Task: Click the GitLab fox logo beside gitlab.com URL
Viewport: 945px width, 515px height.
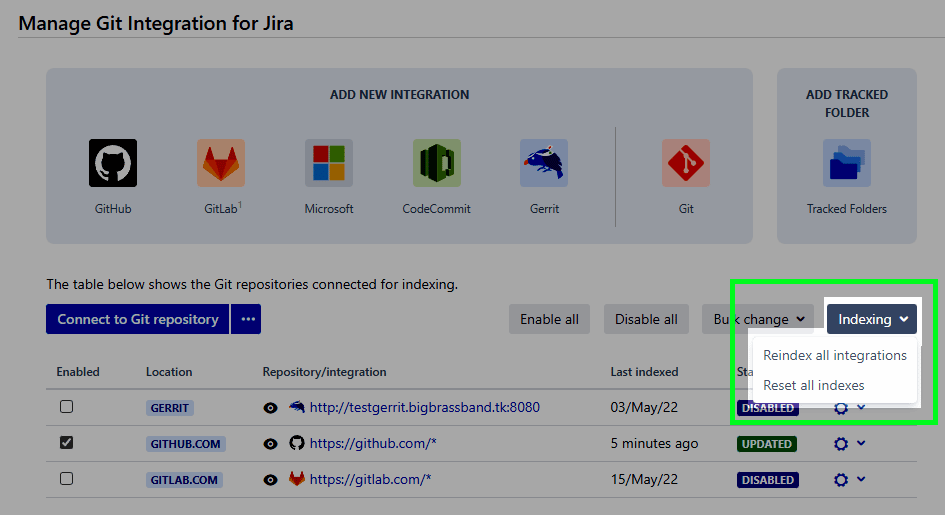Action: click(x=297, y=479)
